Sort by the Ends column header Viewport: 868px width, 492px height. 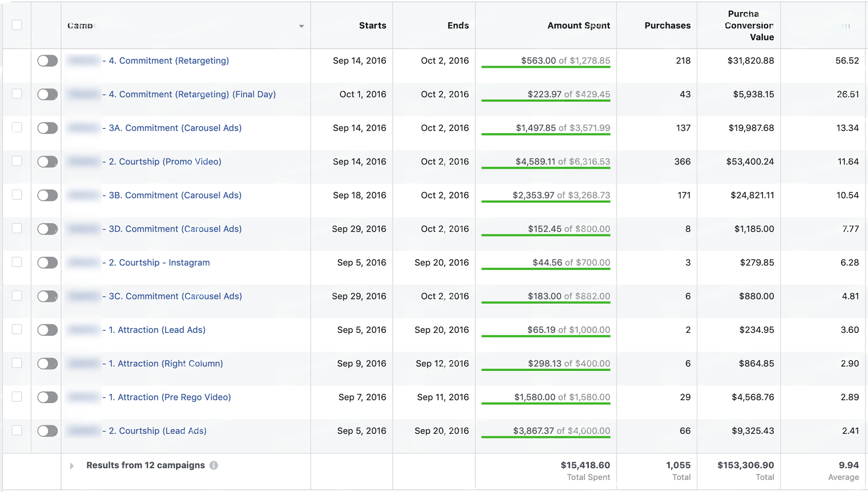(x=458, y=26)
